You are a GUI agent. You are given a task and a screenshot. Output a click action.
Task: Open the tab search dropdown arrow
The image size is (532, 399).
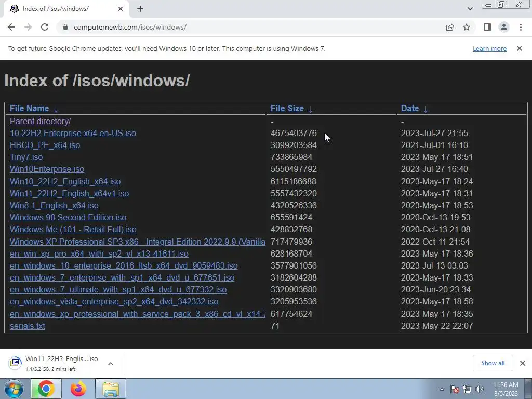pos(470,9)
